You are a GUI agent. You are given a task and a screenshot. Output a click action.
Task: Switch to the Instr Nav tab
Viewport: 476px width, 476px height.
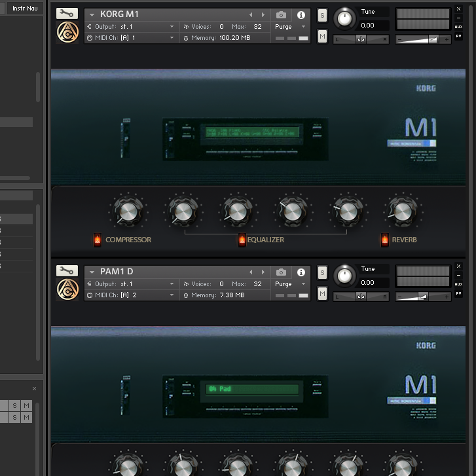25,9
